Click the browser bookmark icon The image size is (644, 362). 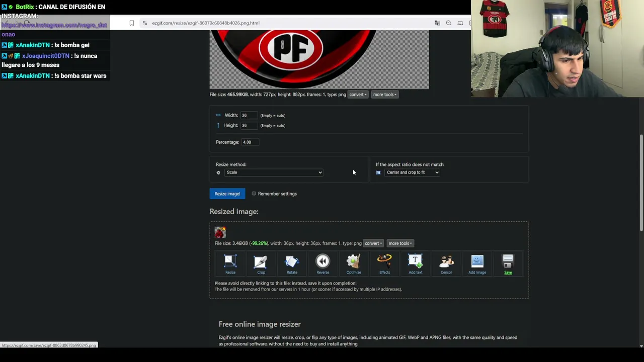pyautogui.click(x=132, y=23)
